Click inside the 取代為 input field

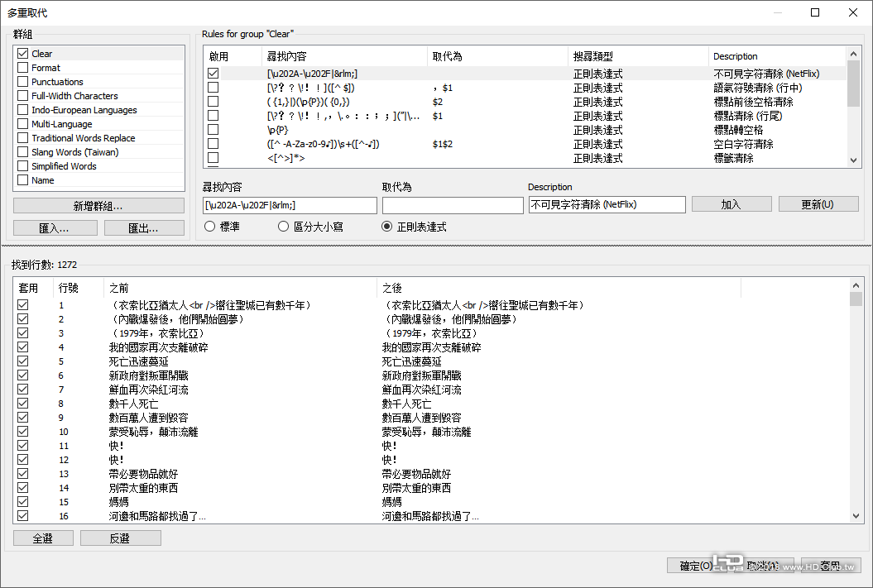tap(453, 203)
